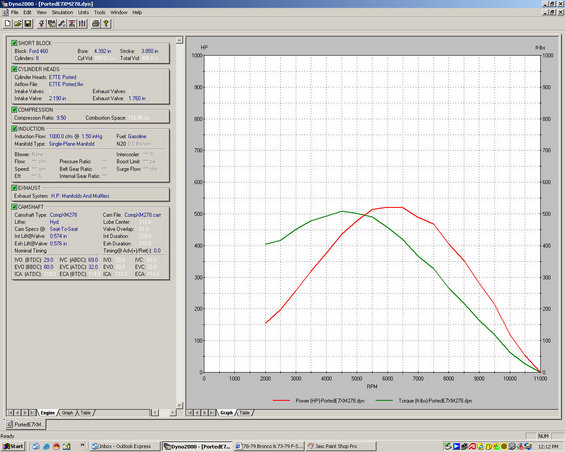Screen dimensions: 565x452
Task: Open an existing dyno file
Action: [x=17, y=24]
